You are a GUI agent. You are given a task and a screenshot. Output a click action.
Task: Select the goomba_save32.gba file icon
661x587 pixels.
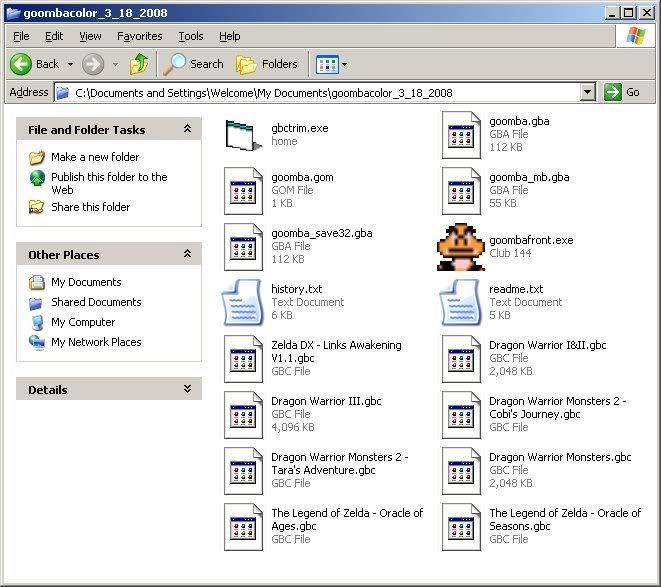[x=243, y=247]
